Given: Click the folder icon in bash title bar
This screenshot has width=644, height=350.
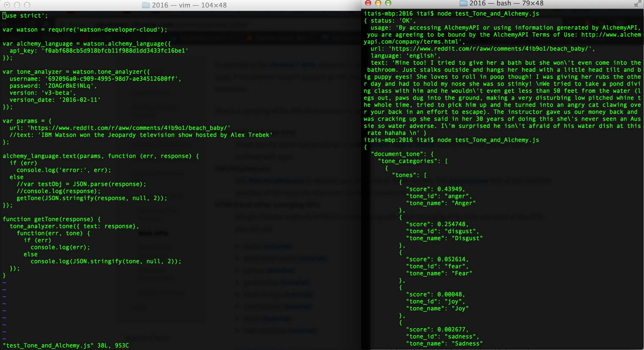Looking at the screenshot, I should click(463, 3).
